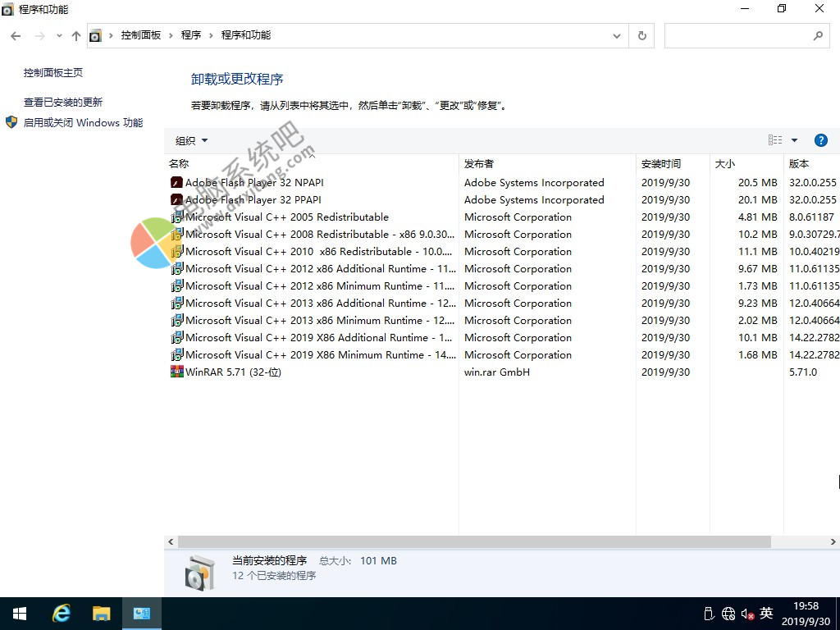Open File Explorer from the taskbar
Viewport: 840px width, 630px height.
[x=101, y=614]
